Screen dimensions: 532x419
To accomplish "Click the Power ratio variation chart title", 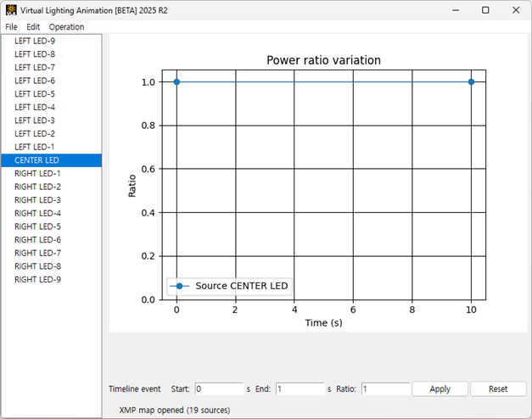I will pyautogui.click(x=323, y=60).
